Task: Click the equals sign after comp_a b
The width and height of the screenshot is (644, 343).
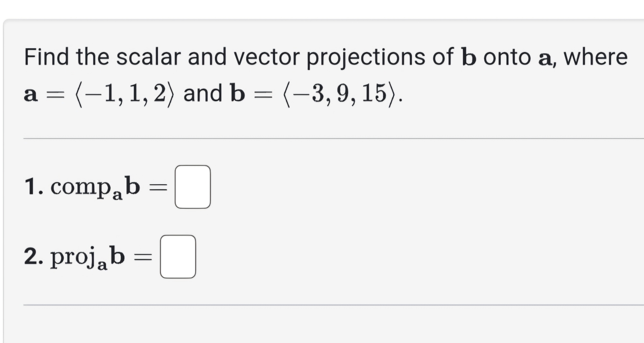Action: (x=158, y=187)
